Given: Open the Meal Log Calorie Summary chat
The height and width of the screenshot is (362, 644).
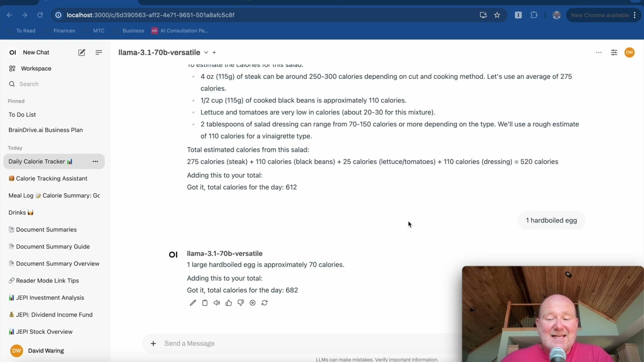Looking at the screenshot, I should click(53, 196).
